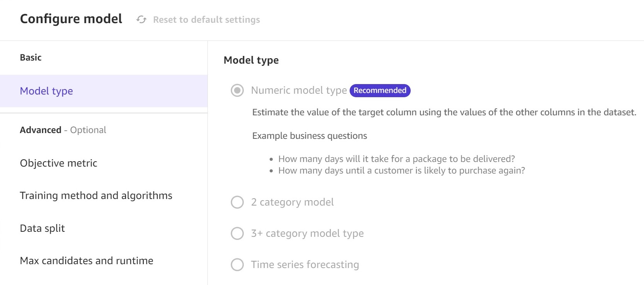Click the Configure model page title
The width and height of the screenshot is (644, 285).
point(71,19)
